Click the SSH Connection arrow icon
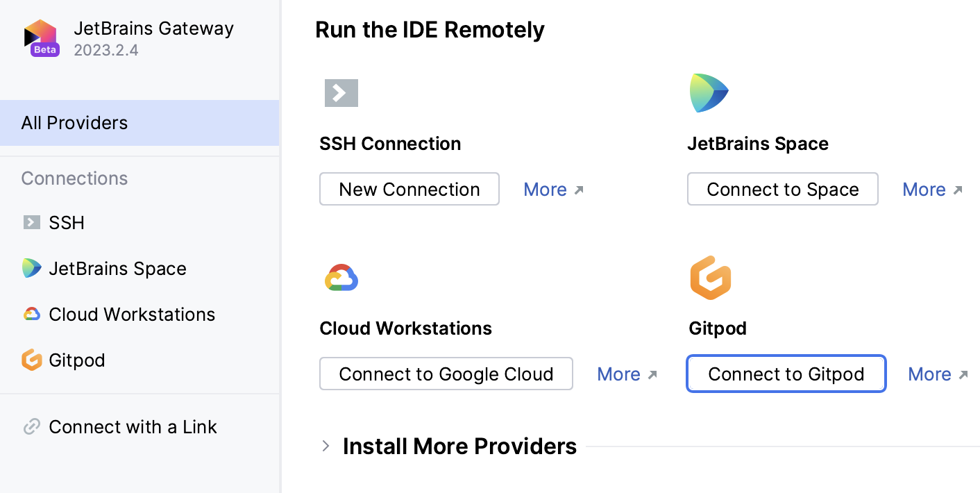This screenshot has width=980, height=493. click(341, 92)
